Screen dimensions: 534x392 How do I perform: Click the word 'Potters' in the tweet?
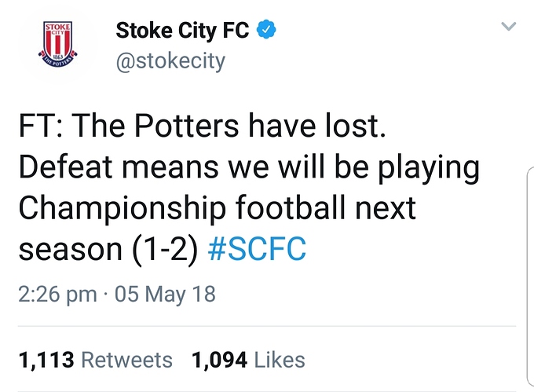pos(187,126)
